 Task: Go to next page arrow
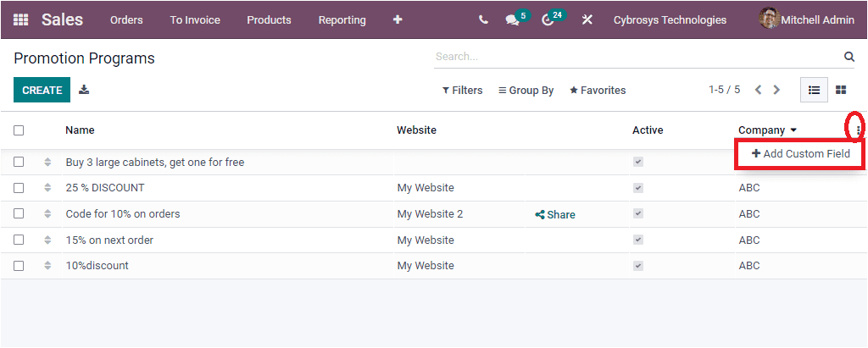coord(776,90)
